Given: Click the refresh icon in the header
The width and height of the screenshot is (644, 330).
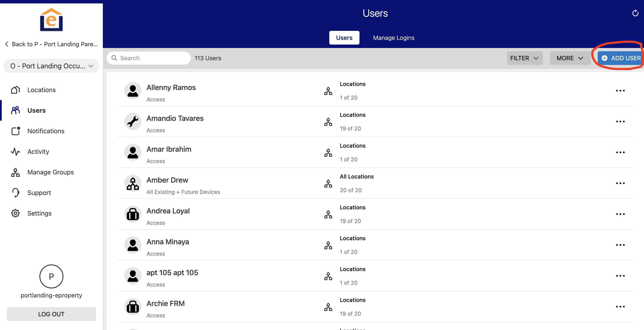Looking at the screenshot, I should (x=635, y=13).
